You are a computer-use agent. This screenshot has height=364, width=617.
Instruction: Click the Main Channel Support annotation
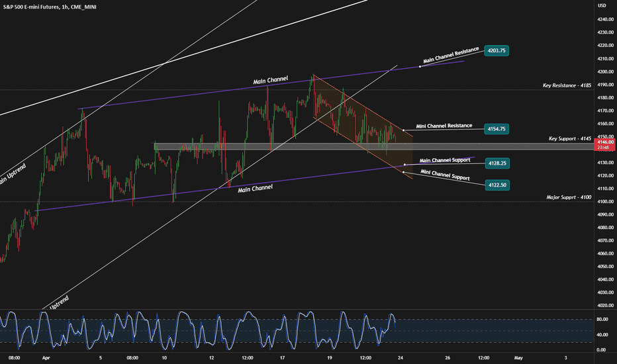coord(445,160)
